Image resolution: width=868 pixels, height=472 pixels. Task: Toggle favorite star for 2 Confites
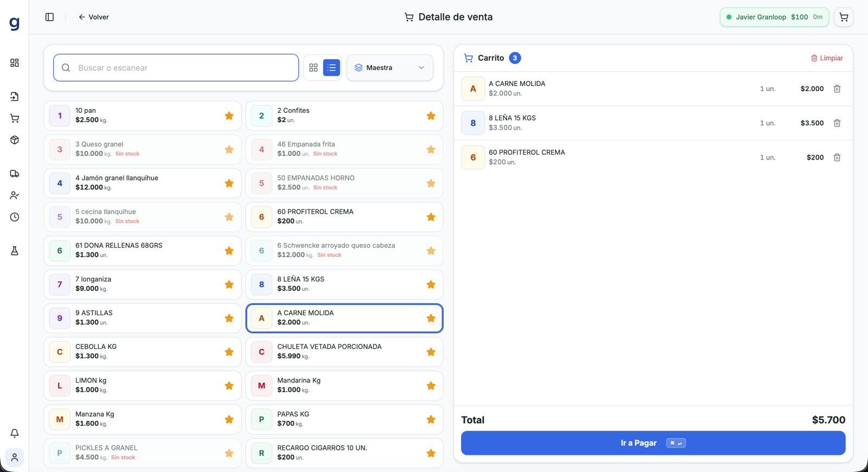pyautogui.click(x=431, y=116)
